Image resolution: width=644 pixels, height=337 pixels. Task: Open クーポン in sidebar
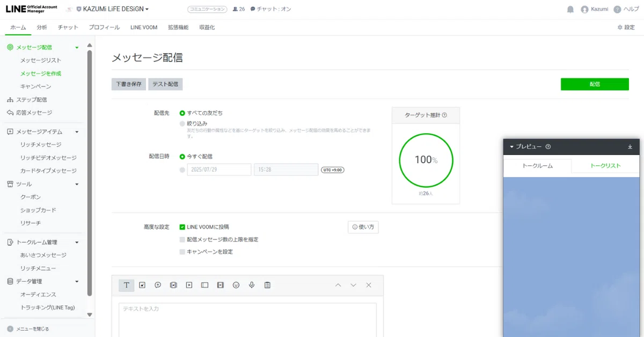tap(31, 197)
